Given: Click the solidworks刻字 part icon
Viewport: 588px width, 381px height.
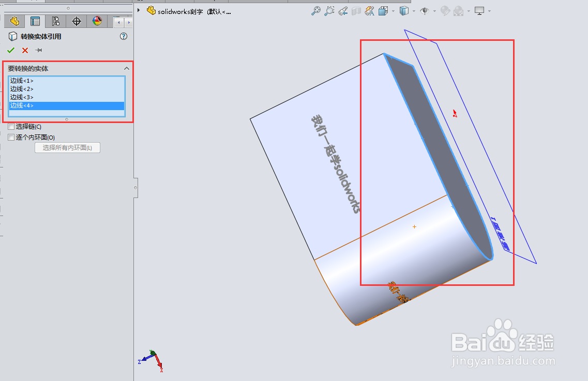Looking at the screenshot, I should (151, 10).
